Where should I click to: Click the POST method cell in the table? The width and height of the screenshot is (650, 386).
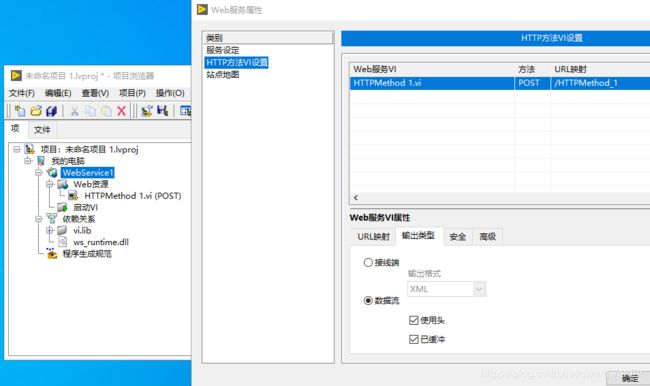(x=533, y=83)
